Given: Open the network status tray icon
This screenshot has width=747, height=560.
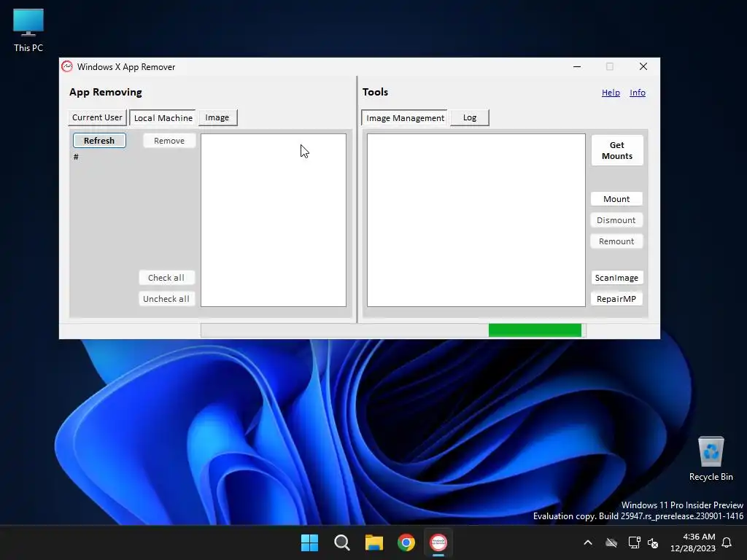Looking at the screenshot, I should coord(634,542).
